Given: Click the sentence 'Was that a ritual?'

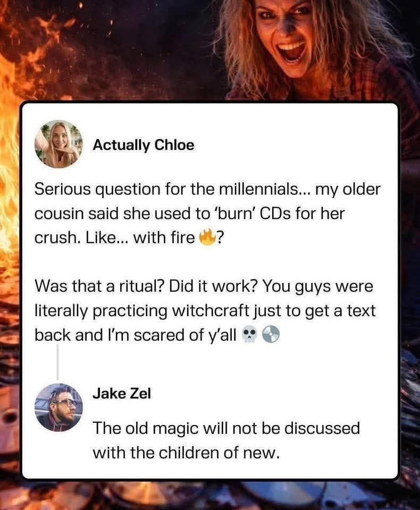Looking at the screenshot, I should [99, 286].
